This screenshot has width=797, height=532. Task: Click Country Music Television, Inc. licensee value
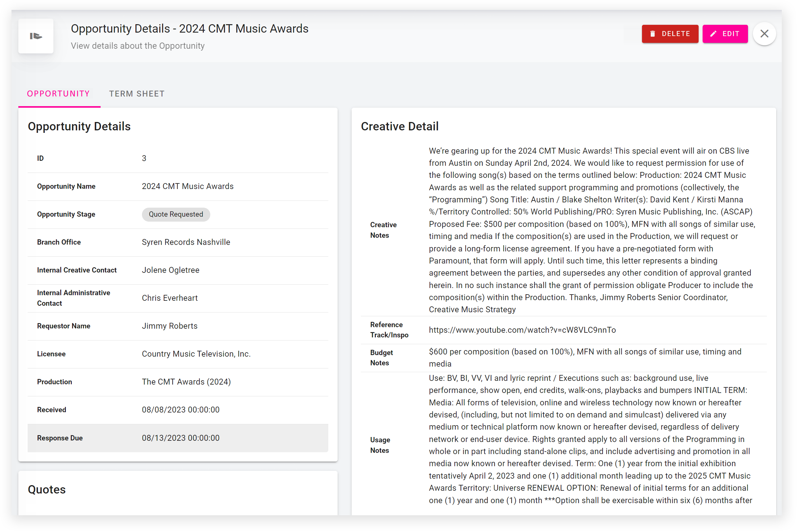(x=196, y=354)
